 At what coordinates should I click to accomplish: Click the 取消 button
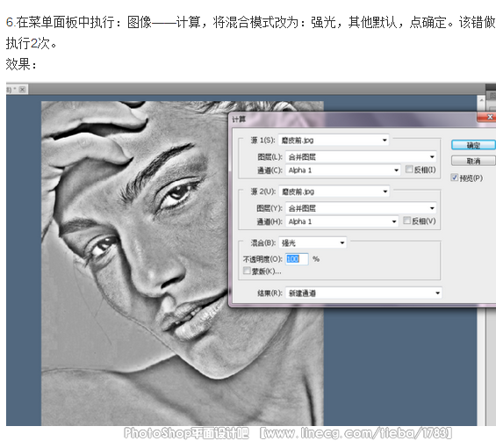tap(473, 161)
